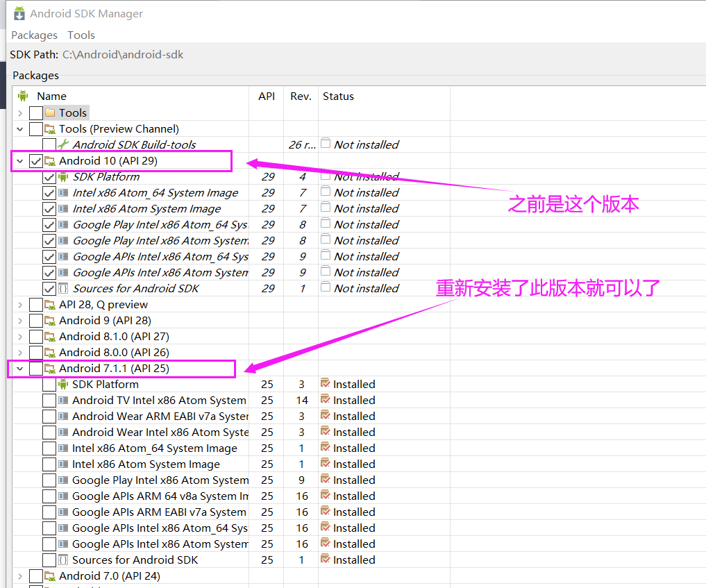
Task: Click Android Wear ARM EABI v7a image icon
Action: [63, 417]
